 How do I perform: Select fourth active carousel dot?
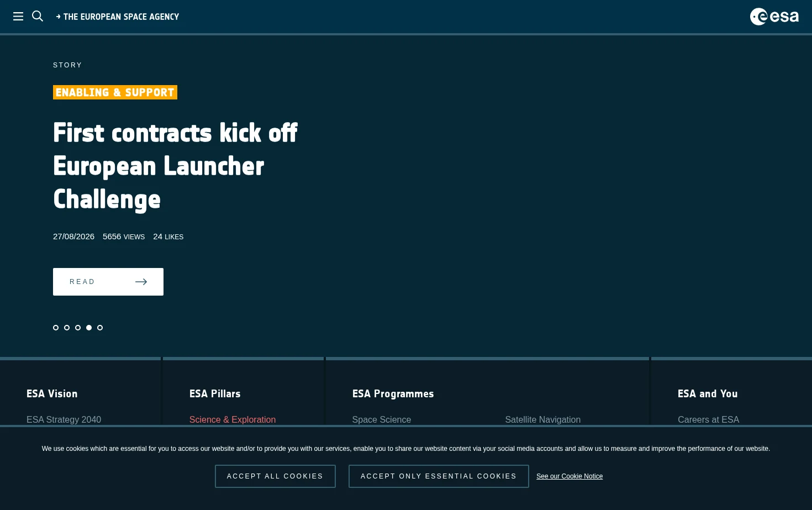[89, 328]
